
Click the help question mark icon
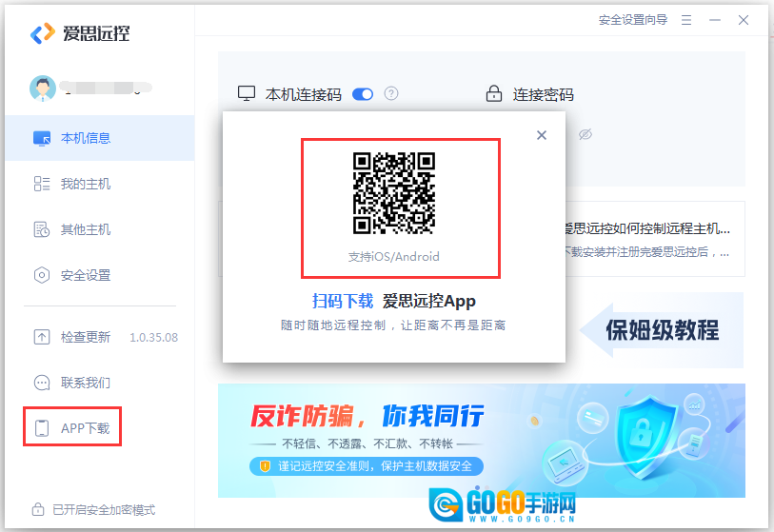click(x=390, y=94)
